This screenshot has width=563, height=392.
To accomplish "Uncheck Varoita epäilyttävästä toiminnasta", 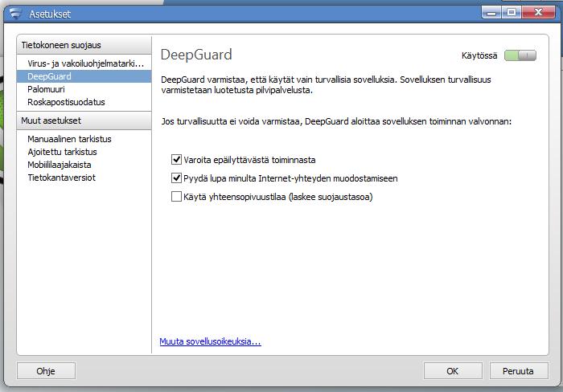I will 176,159.
